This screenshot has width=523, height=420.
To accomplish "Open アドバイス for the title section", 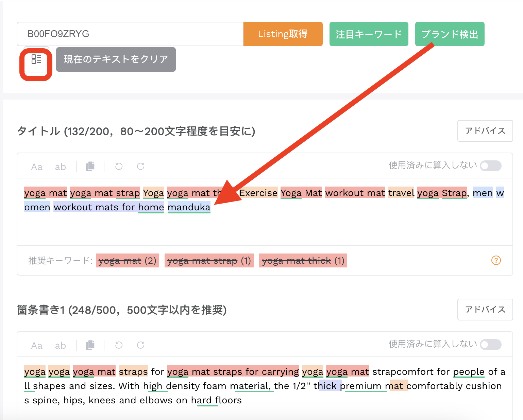I will click(x=485, y=131).
